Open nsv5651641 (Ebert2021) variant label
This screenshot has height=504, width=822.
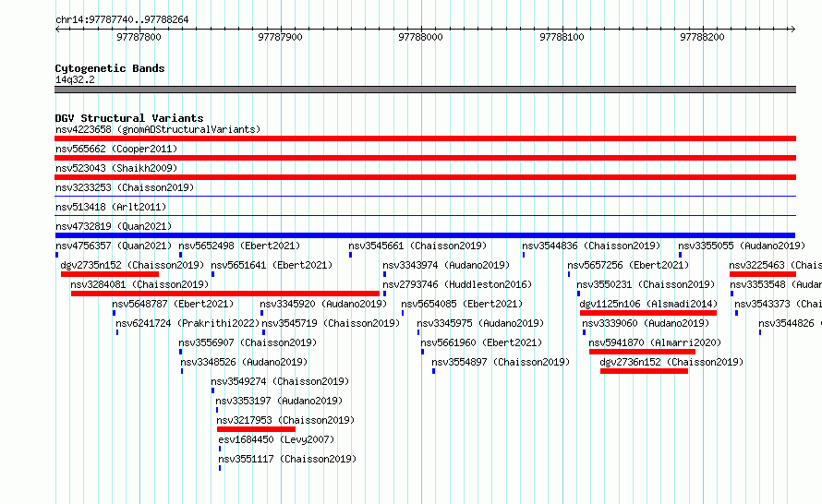272,265
